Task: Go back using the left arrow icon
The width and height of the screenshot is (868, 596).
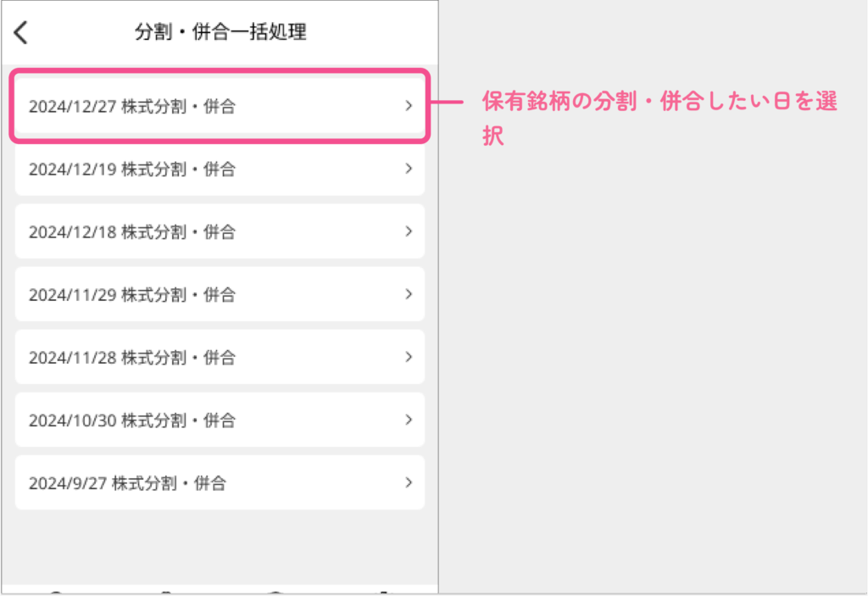Action: (21, 32)
